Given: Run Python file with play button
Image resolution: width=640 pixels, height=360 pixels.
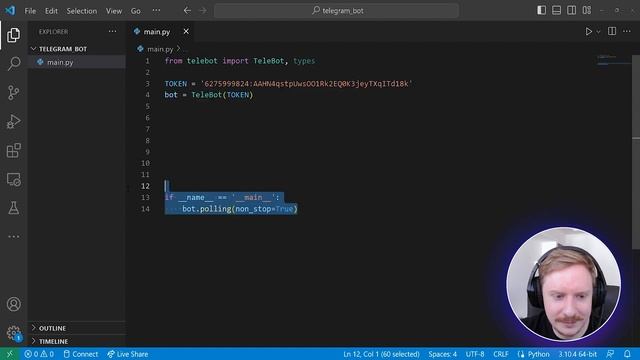Looking at the screenshot, I should click(x=588, y=31).
